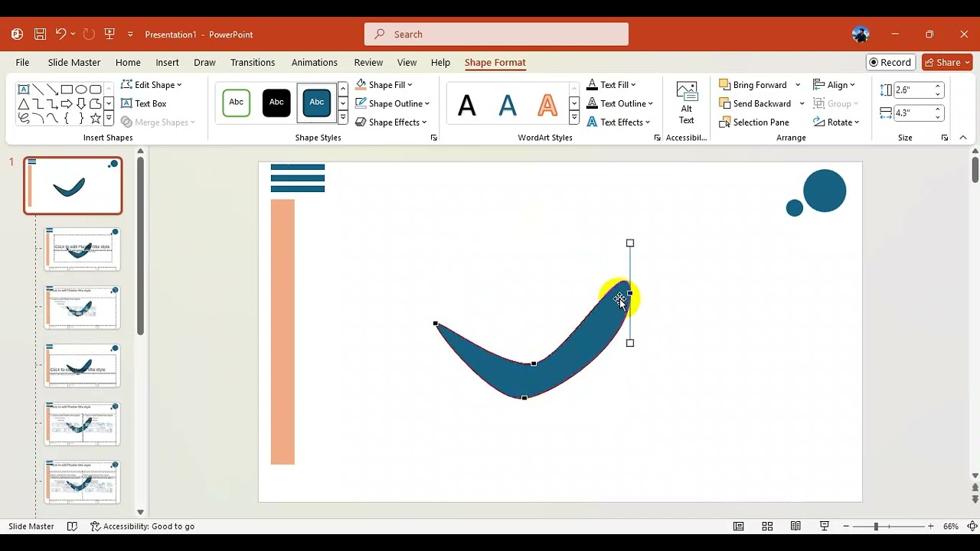This screenshot has width=980, height=551.
Task: Open Format Shape dialog launcher in Shape Styles
Action: [x=434, y=138]
